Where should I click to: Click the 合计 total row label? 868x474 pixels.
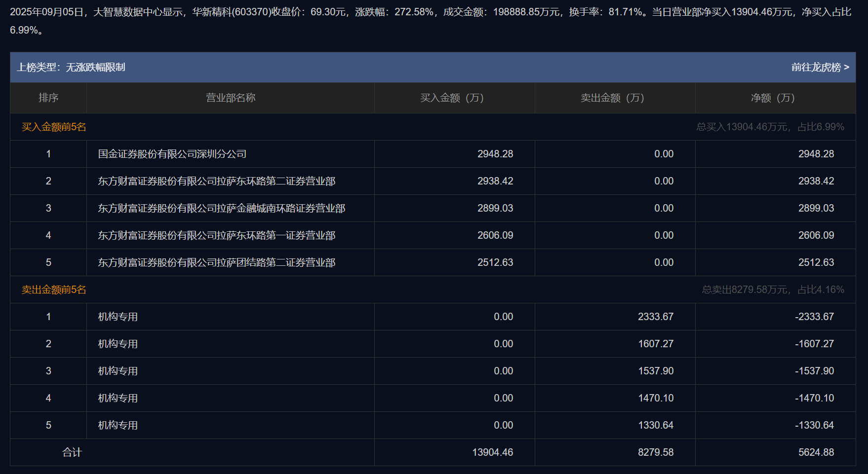tap(72, 452)
